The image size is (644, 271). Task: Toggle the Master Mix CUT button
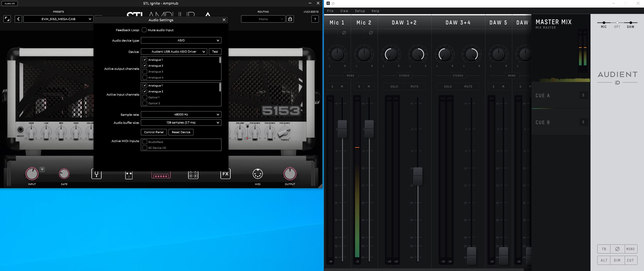[631, 260]
